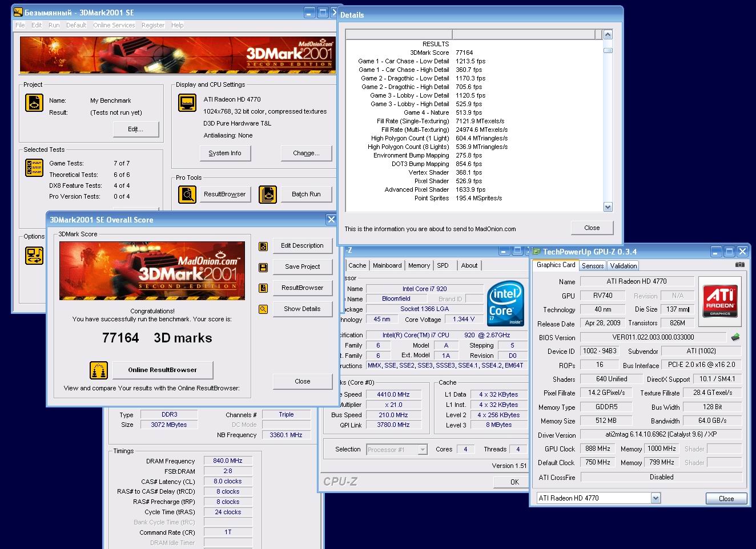Click the 3DMark2001 SE title bar icon
This screenshot has height=549, width=756.
pyautogui.click(x=18, y=12)
